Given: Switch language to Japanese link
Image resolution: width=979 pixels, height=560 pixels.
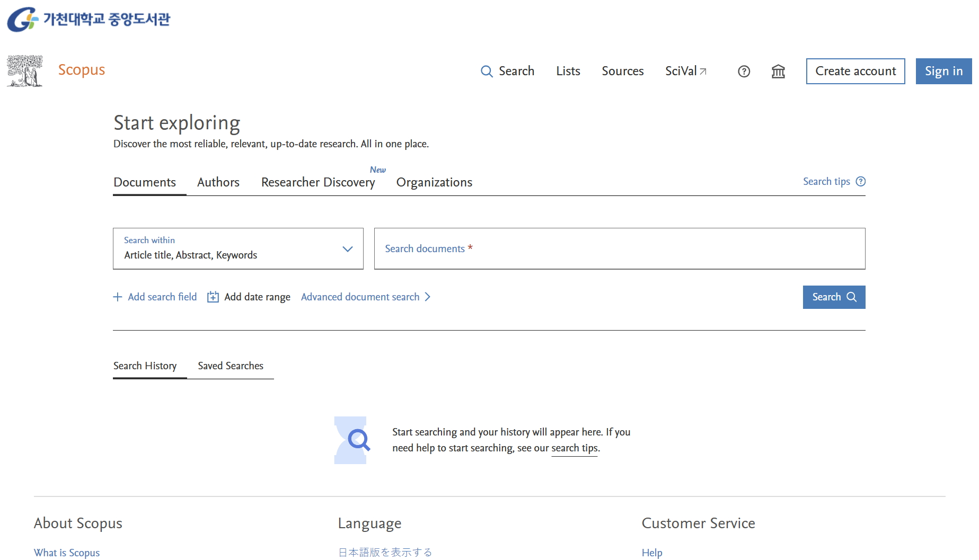Looking at the screenshot, I should coord(385,553).
